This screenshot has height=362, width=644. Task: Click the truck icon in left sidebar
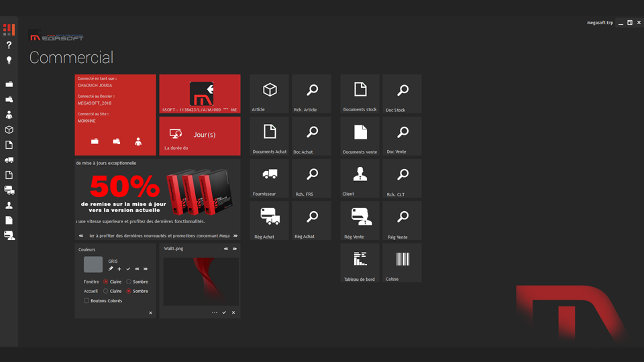9,160
